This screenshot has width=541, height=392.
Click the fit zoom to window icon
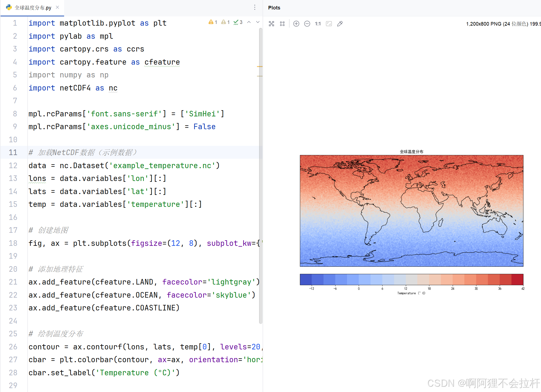[329, 24]
